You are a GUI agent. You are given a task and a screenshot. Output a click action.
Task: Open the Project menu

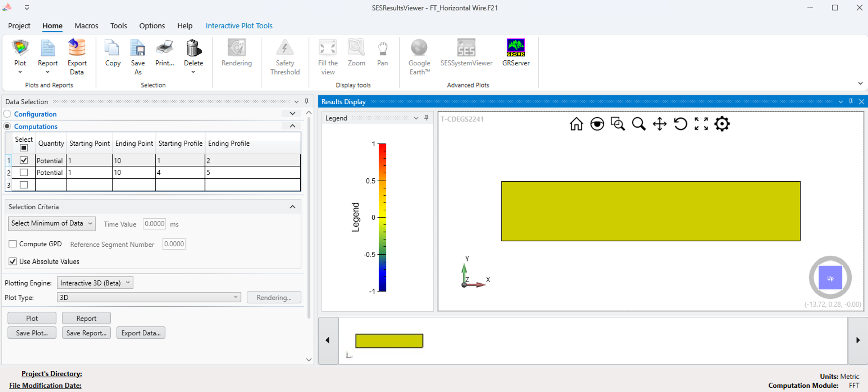click(19, 26)
